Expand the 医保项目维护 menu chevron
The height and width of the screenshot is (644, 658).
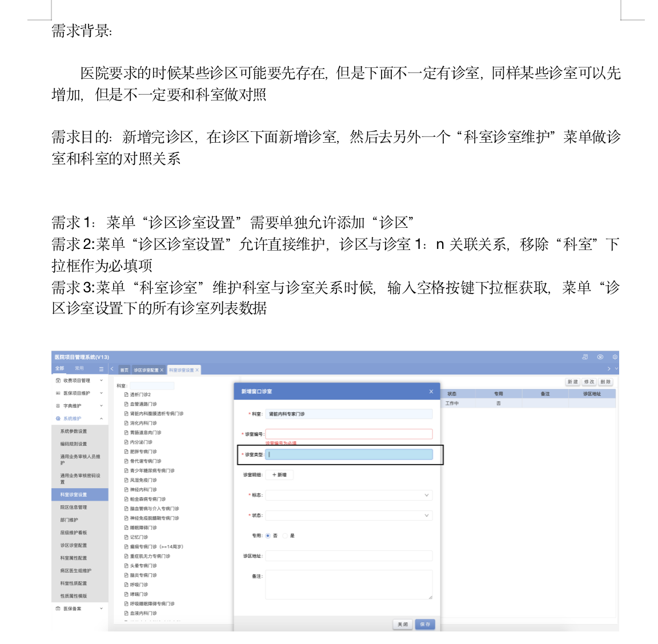coord(101,393)
